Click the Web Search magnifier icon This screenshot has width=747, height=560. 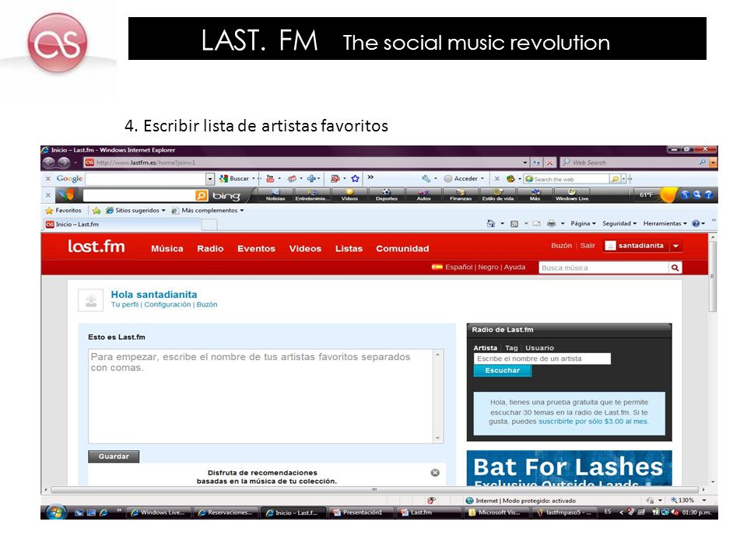point(702,163)
